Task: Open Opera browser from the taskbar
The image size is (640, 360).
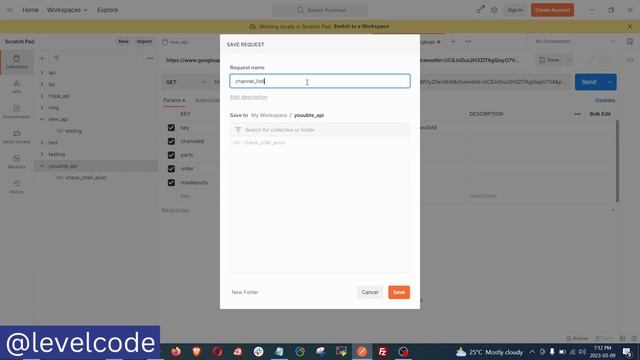Action: (x=217, y=351)
